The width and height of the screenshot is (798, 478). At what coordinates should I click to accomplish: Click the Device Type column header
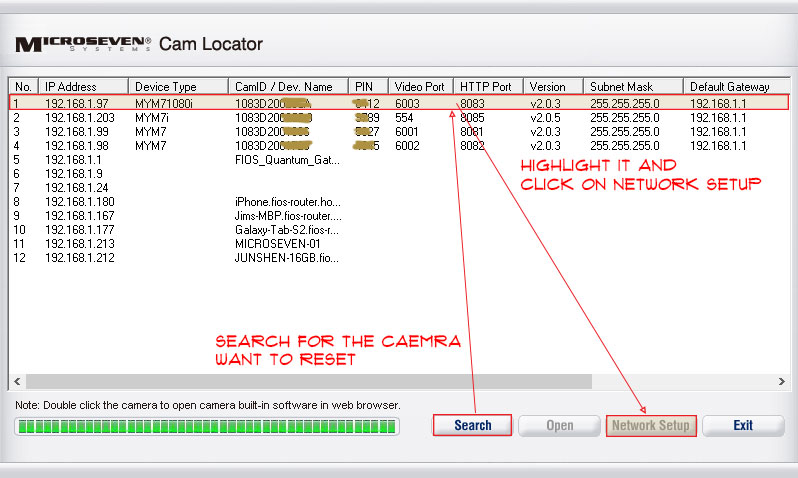[178, 86]
